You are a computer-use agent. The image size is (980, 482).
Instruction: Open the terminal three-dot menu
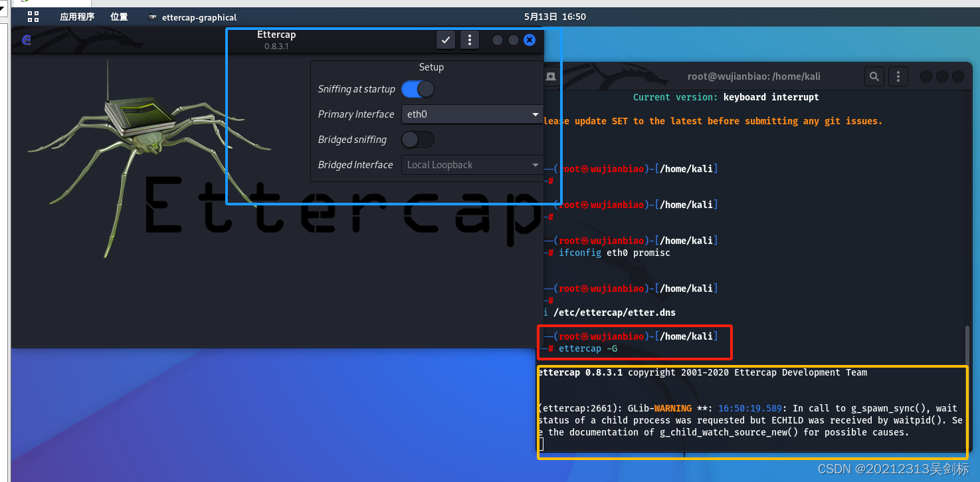pyautogui.click(x=898, y=76)
